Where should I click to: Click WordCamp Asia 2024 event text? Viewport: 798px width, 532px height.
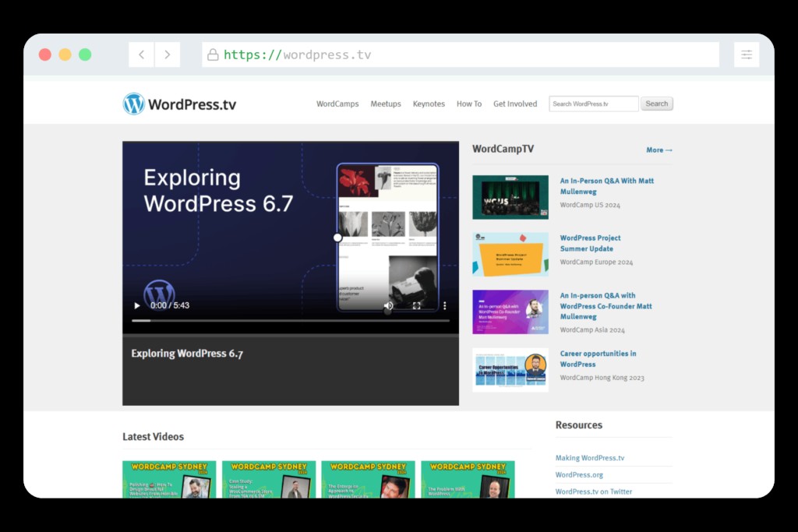pos(592,330)
